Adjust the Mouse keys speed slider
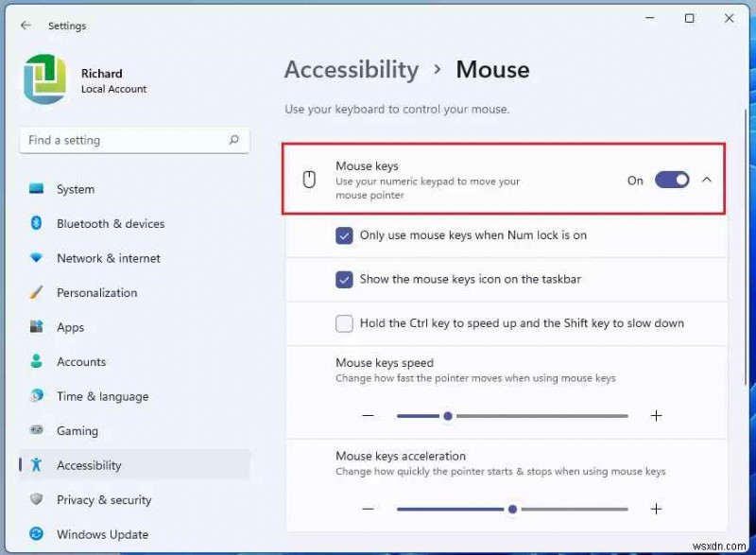This screenshot has height=555, width=756. tap(447, 415)
